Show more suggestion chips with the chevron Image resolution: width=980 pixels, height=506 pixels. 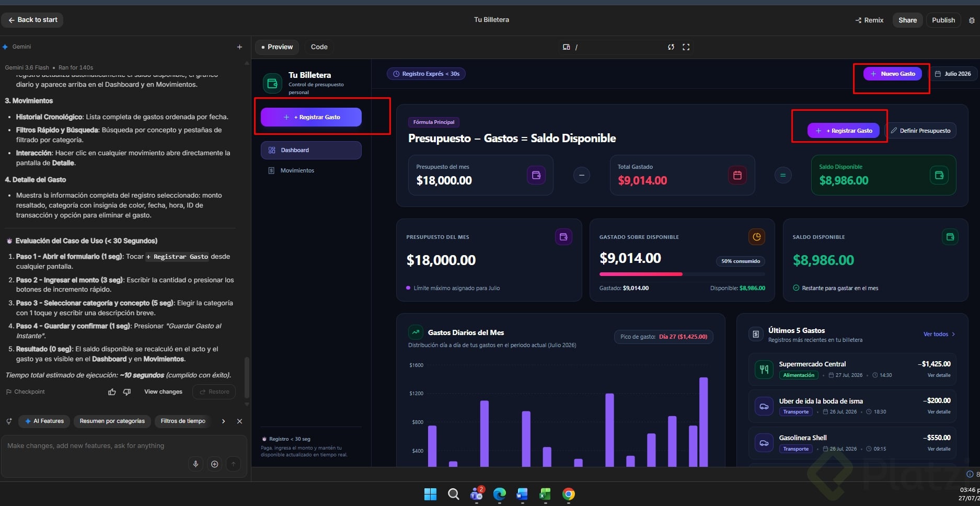point(223,421)
